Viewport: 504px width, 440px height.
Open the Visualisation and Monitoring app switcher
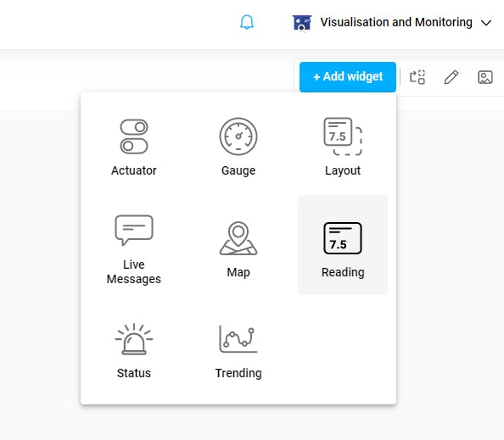coord(392,23)
